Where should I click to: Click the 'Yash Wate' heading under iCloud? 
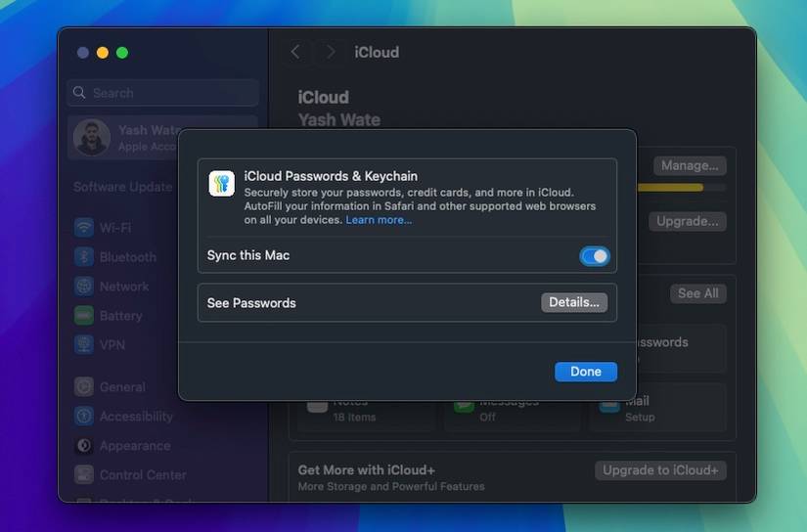pyautogui.click(x=339, y=120)
